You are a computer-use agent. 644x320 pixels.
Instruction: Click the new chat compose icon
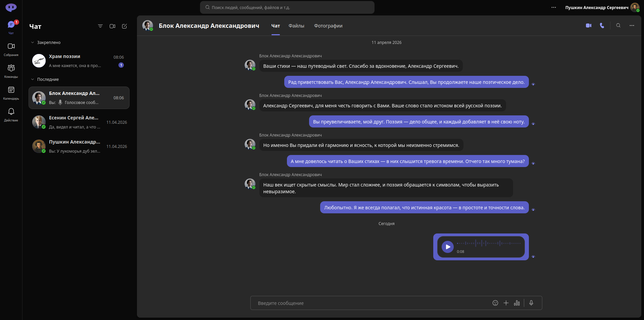(x=125, y=26)
